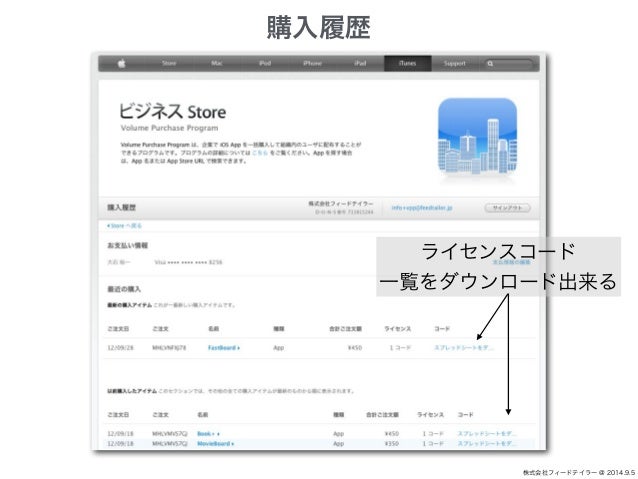The image size is (638, 479).
Task: Open the こちら program details link
Action: [x=260, y=153]
